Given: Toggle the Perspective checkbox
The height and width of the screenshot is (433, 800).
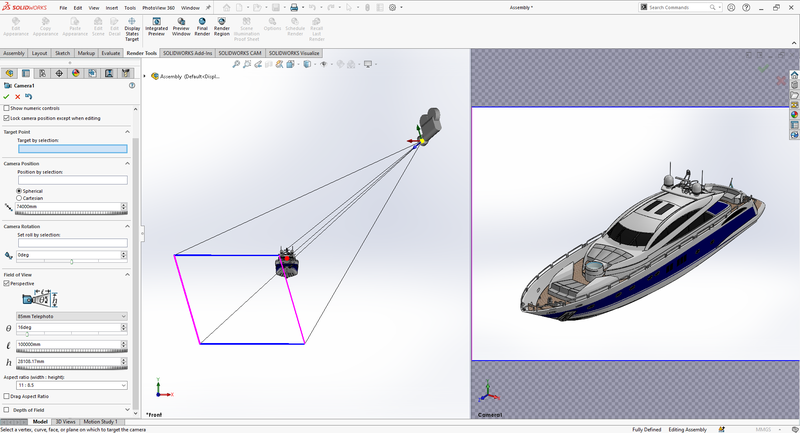Looking at the screenshot, I should pos(7,284).
